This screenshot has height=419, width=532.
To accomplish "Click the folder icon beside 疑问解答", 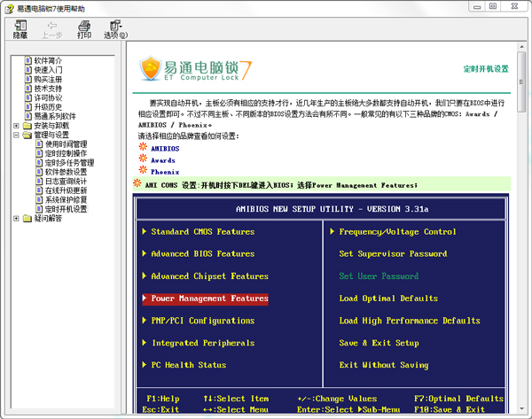I will pyautogui.click(x=27, y=218).
